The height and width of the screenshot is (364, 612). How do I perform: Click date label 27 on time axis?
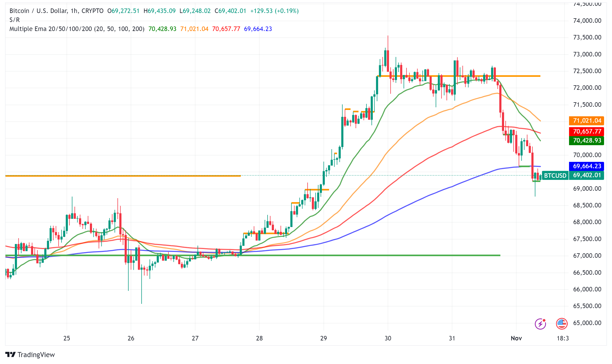(x=195, y=338)
